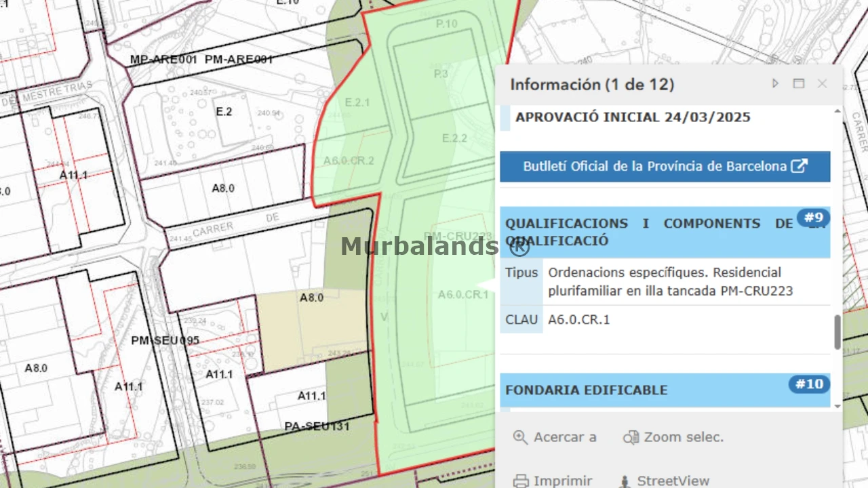Click the #9 badge on Qualificacions header

coord(813,218)
